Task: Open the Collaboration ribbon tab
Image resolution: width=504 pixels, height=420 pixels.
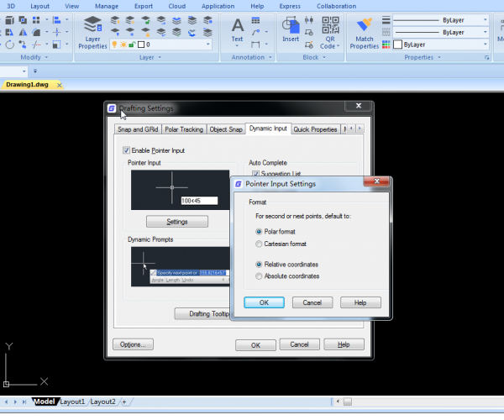Action: coord(336,6)
